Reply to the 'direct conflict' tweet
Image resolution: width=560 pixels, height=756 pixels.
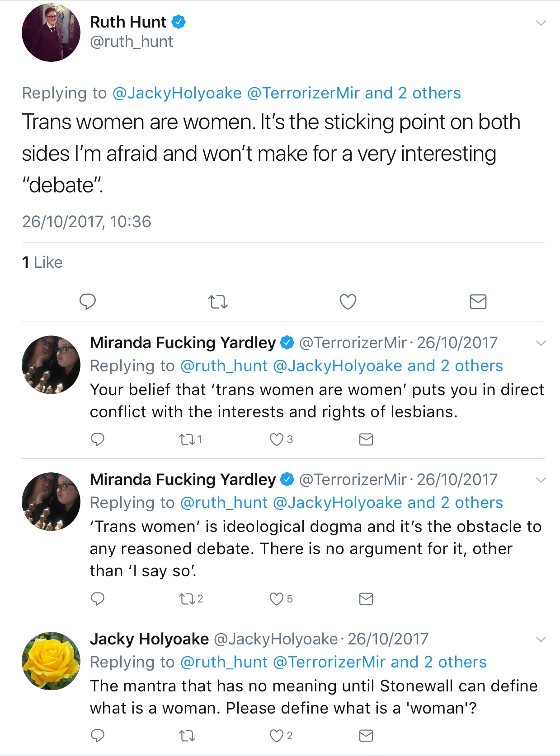point(98,439)
